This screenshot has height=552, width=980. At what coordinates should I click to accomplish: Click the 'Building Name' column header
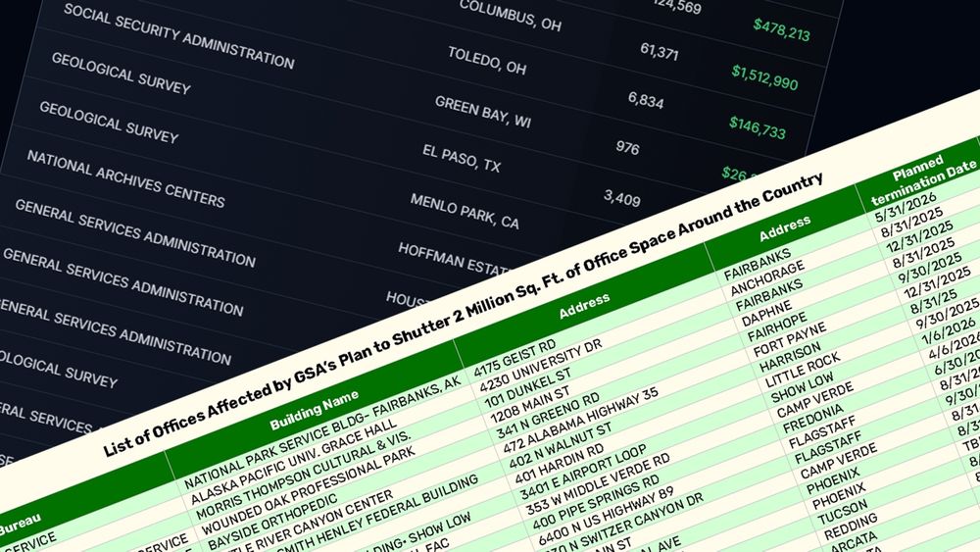click(315, 410)
